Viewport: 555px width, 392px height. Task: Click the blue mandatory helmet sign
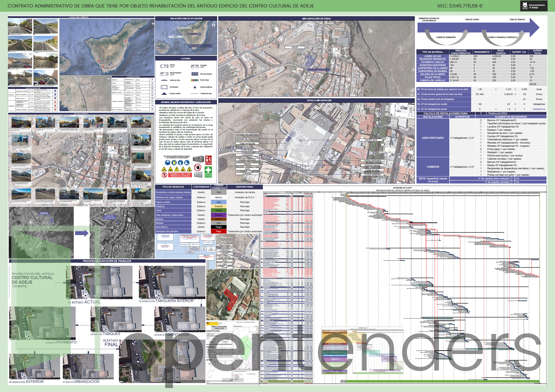point(168,163)
